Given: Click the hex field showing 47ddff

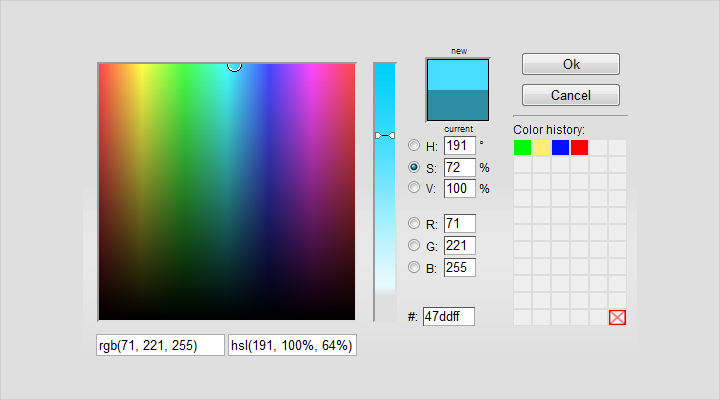Looking at the screenshot, I should pyautogui.click(x=449, y=316).
